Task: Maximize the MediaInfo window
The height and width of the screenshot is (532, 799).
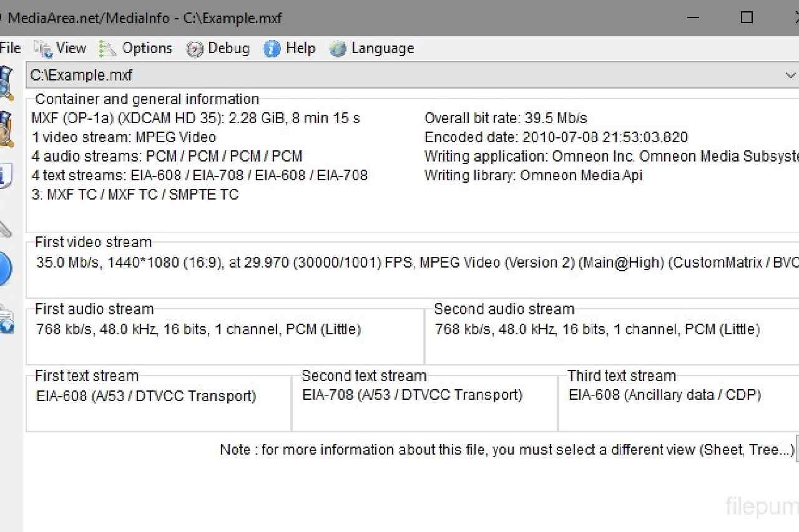Action: (x=747, y=17)
